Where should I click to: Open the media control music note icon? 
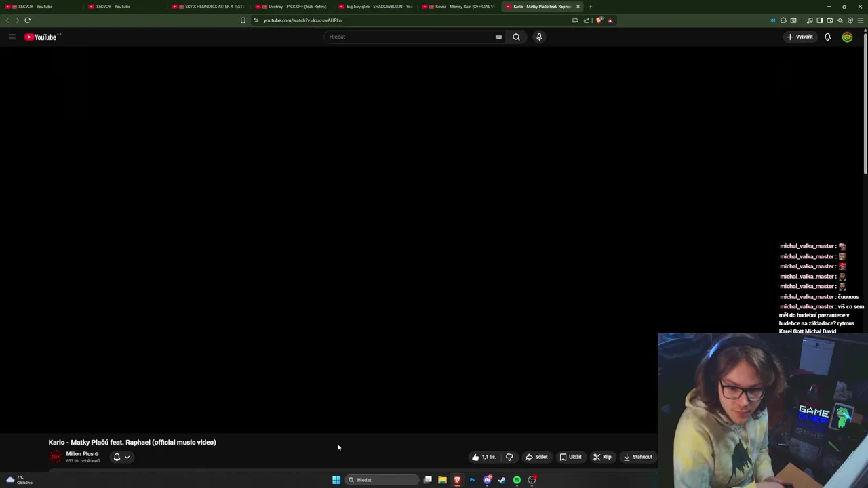pos(809,20)
